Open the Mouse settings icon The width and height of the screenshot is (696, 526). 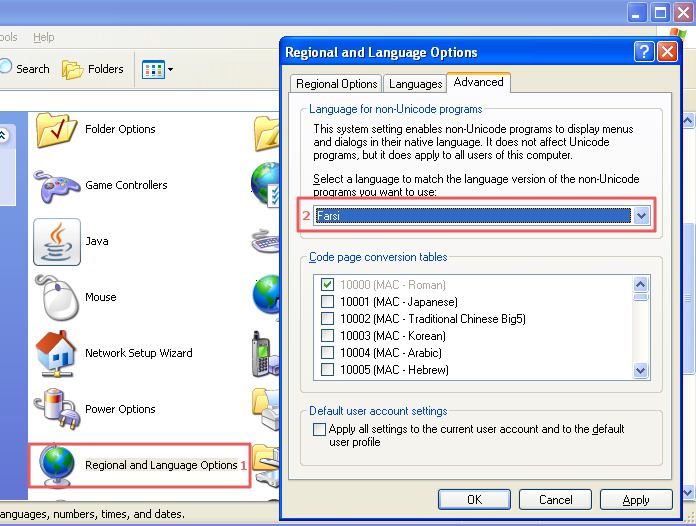(57, 297)
